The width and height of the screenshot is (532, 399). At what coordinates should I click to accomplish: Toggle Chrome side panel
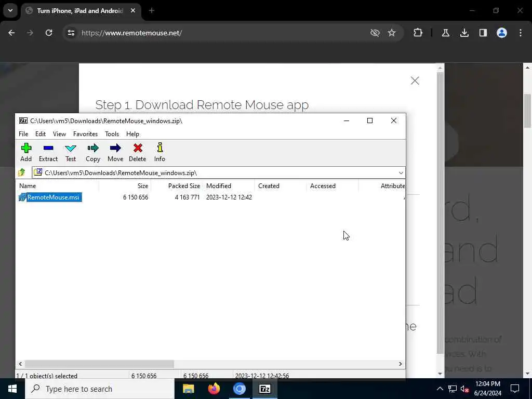pyautogui.click(x=483, y=33)
